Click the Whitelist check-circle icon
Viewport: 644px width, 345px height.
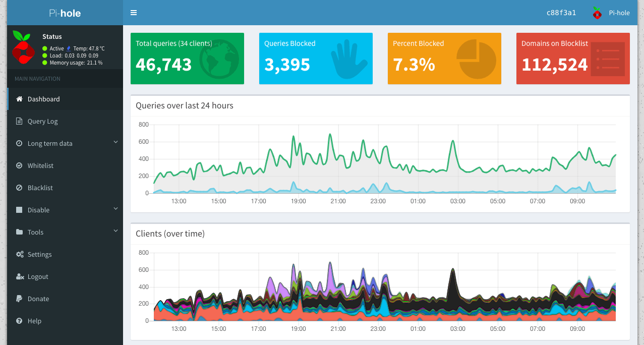click(x=19, y=166)
